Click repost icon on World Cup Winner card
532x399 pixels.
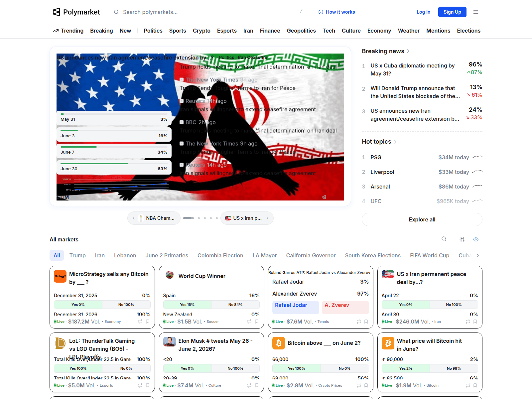coord(249,322)
